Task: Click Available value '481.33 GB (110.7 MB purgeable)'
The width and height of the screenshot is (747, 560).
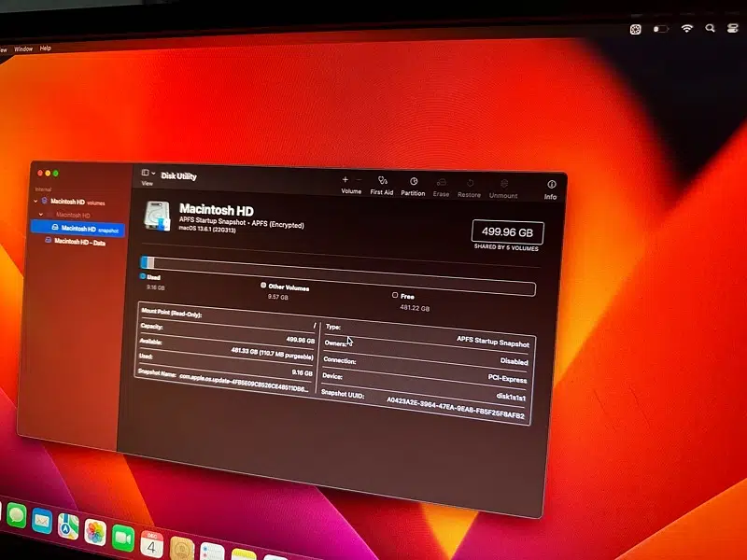Action: (272, 354)
